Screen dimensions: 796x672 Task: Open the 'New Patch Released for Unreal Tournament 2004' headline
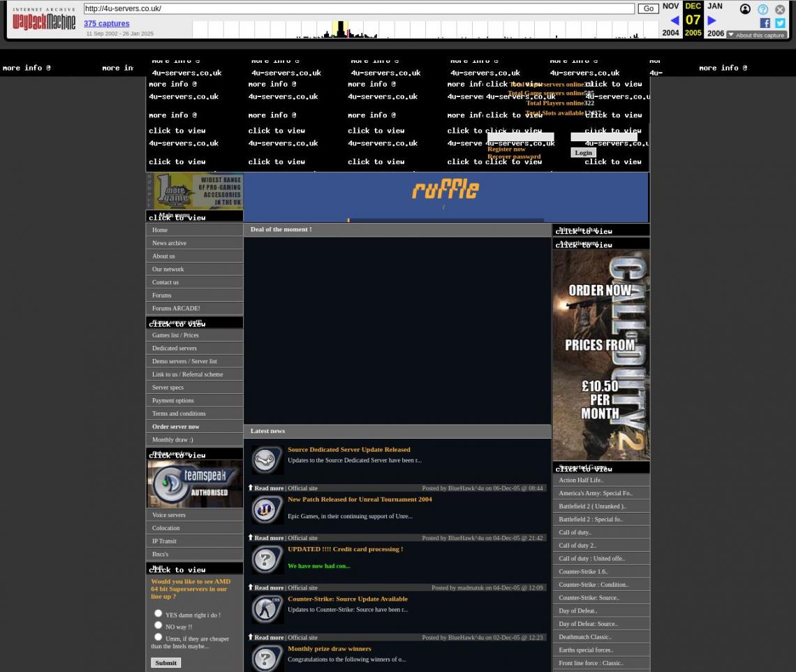click(x=360, y=499)
